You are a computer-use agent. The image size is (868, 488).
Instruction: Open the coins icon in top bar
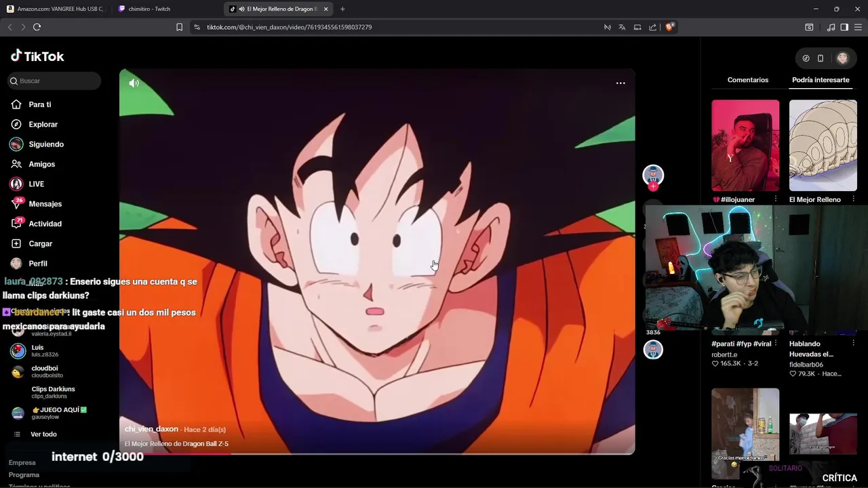point(806,58)
